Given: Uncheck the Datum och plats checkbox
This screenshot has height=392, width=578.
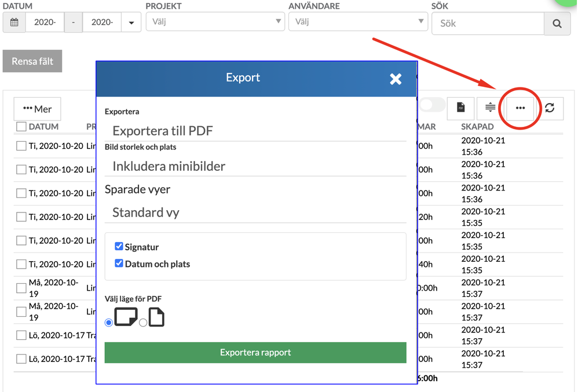Looking at the screenshot, I should 119,263.
